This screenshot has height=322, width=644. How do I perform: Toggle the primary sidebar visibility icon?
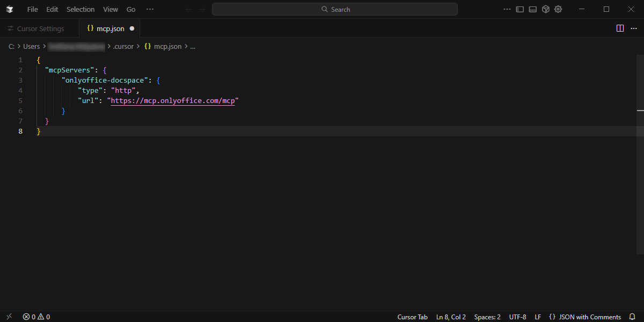(x=518, y=9)
